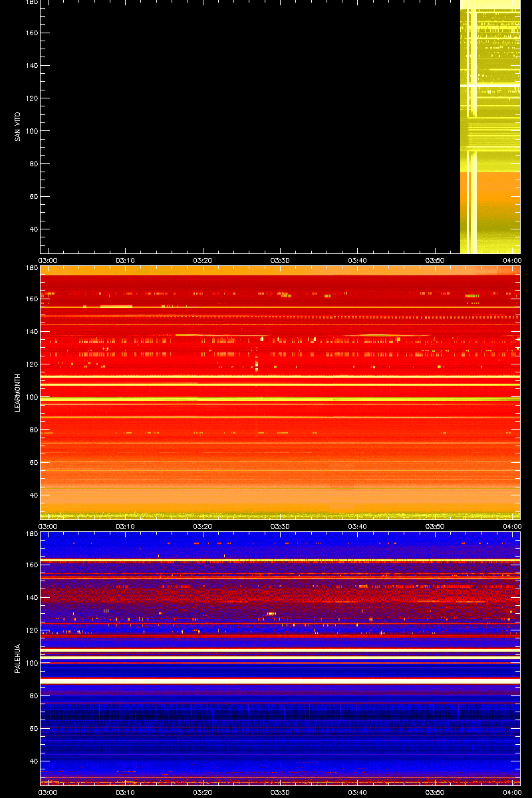
Task: Pick the 04:00 label under SAN VITO plot
Action: [512, 260]
